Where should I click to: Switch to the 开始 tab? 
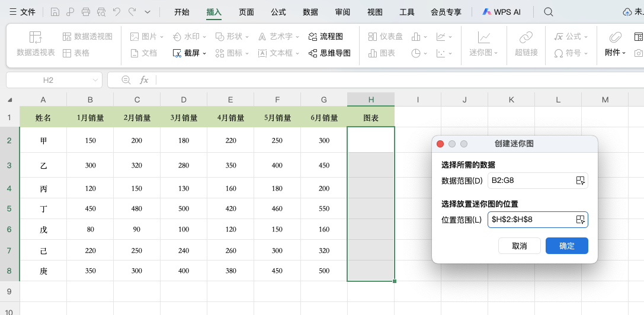coord(182,12)
